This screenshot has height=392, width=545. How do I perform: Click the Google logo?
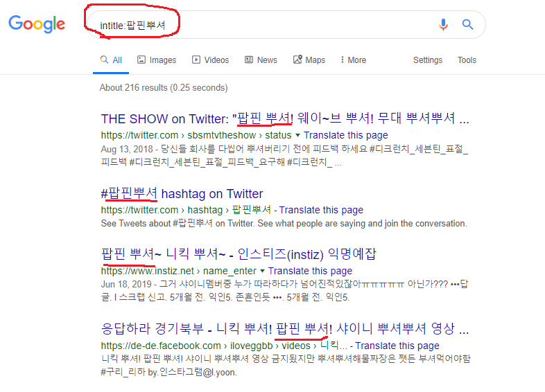coord(37,24)
